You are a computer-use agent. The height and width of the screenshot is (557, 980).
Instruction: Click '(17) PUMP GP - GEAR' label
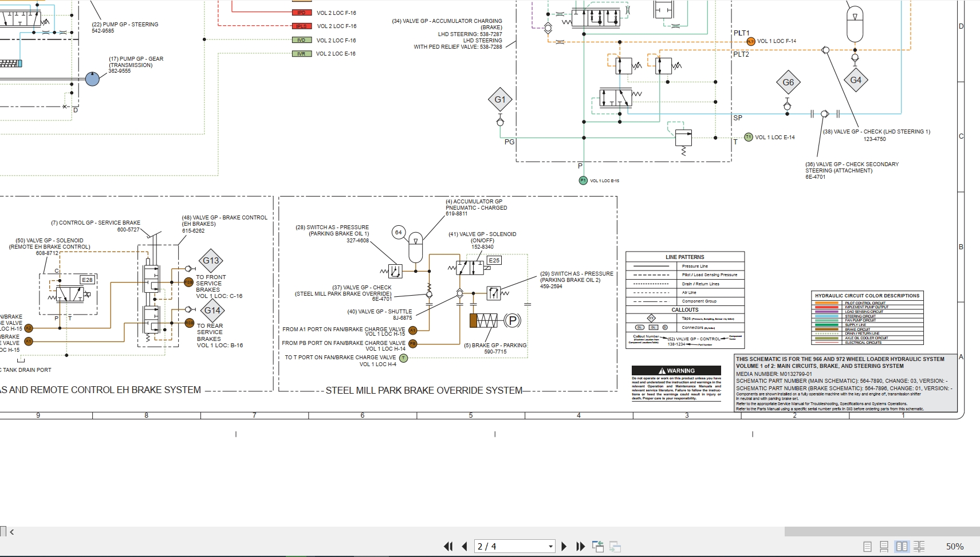136,59
